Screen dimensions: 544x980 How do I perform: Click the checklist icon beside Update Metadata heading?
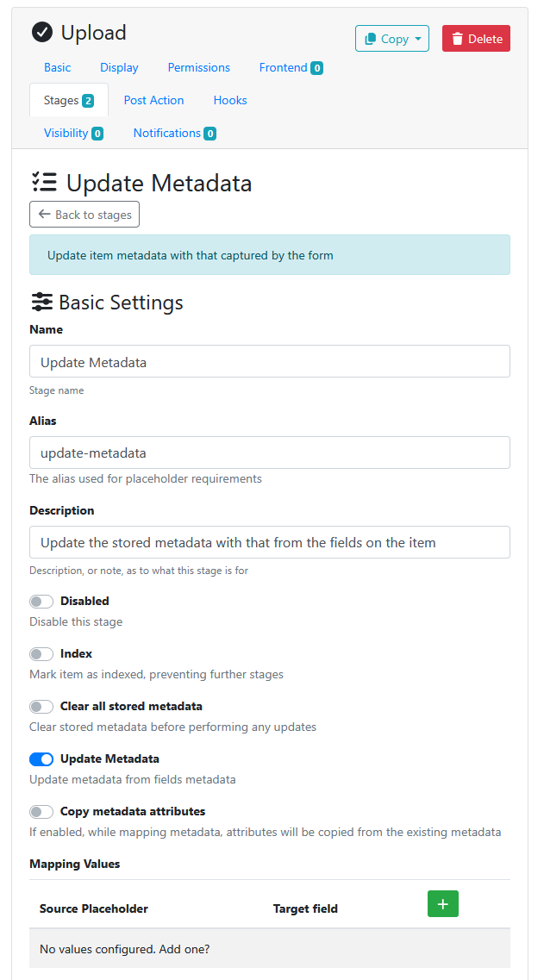[44, 183]
